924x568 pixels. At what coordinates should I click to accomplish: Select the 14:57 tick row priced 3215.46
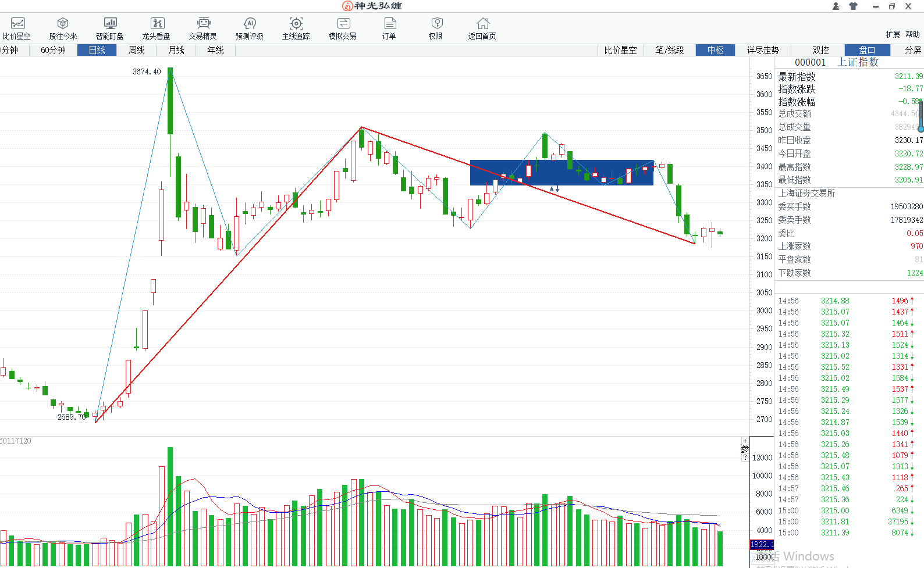[x=850, y=488]
